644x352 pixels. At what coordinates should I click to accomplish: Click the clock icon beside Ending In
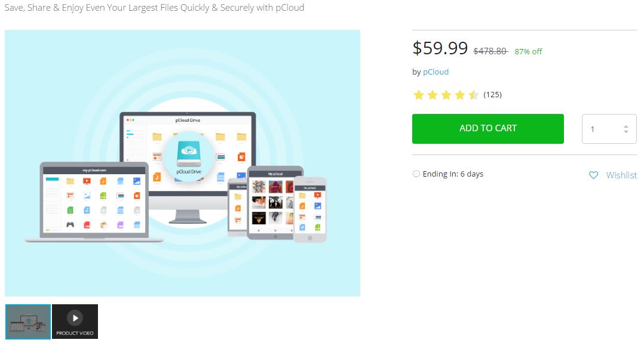click(416, 174)
